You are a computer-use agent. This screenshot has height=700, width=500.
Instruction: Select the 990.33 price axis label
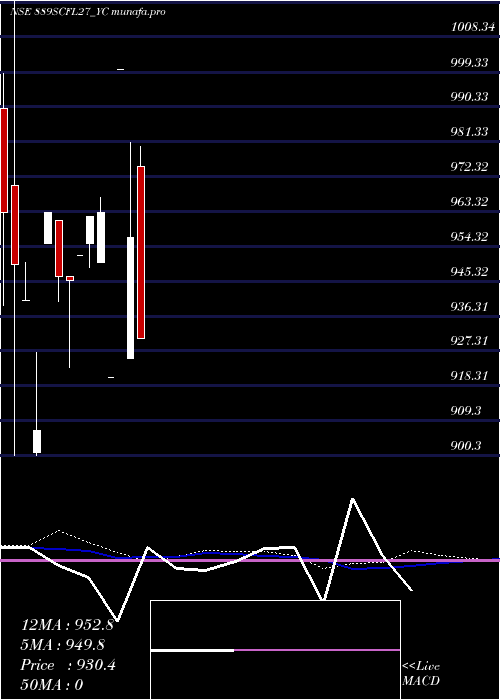click(x=469, y=96)
